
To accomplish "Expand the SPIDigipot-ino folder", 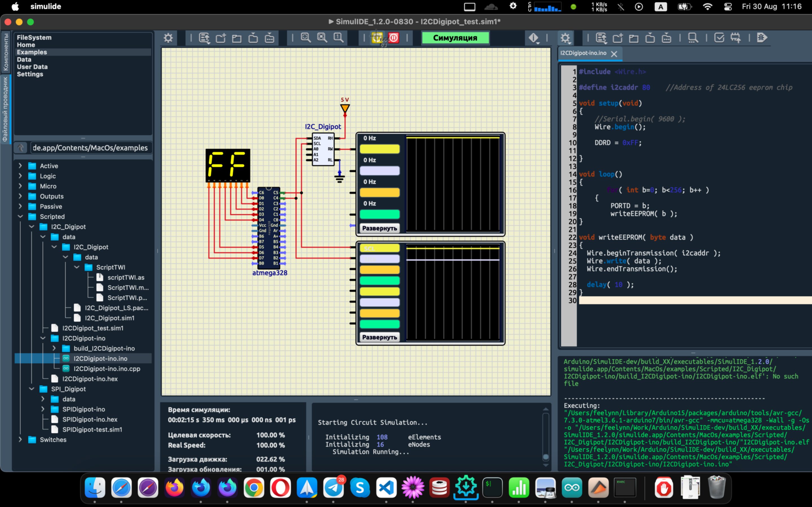I will pyautogui.click(x=43, y=409).
